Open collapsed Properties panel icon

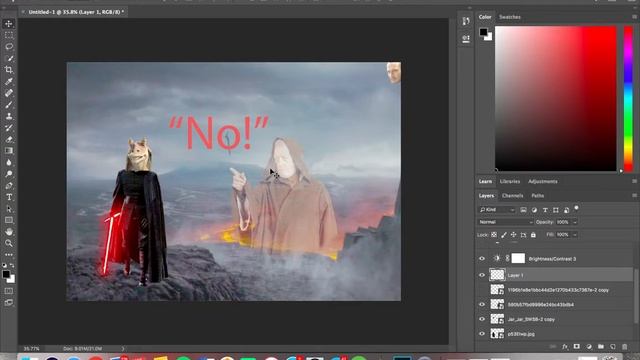(x=466, y=39)
